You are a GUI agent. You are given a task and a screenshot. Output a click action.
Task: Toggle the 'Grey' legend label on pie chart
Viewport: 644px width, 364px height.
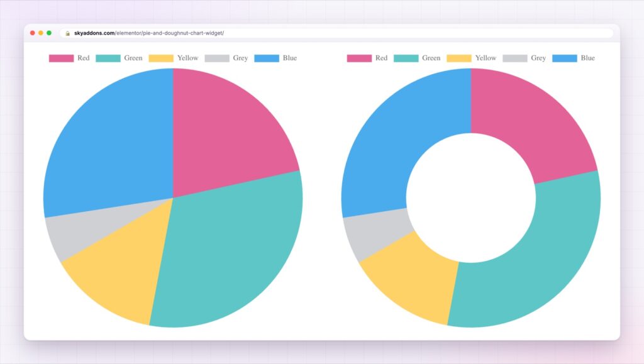click(241, 58)
